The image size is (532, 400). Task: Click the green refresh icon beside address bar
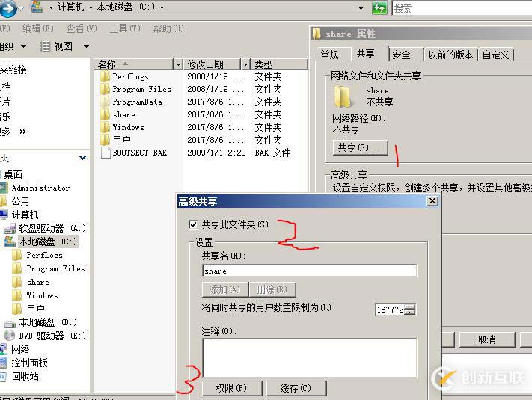tap(379, 7)
